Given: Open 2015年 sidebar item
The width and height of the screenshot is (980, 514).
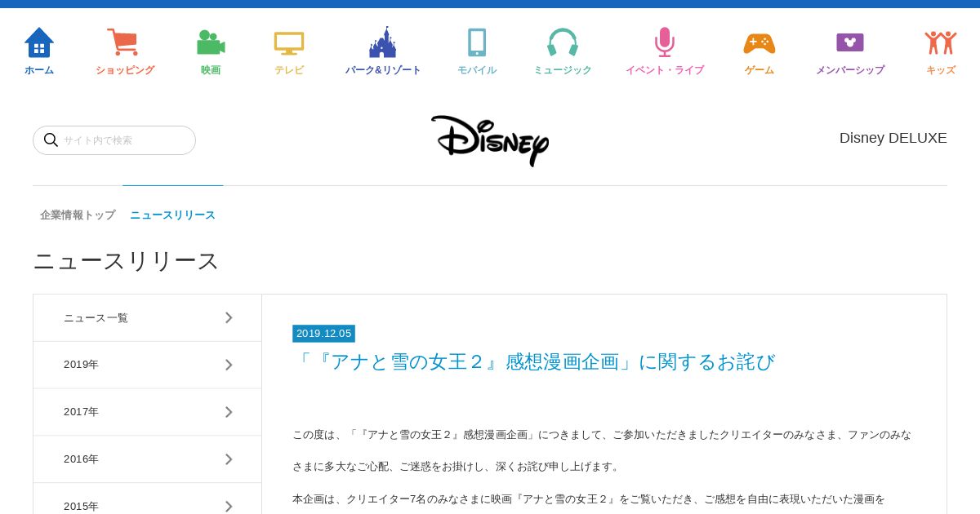Looking at the screenshot, I should (x=147, y=498).
